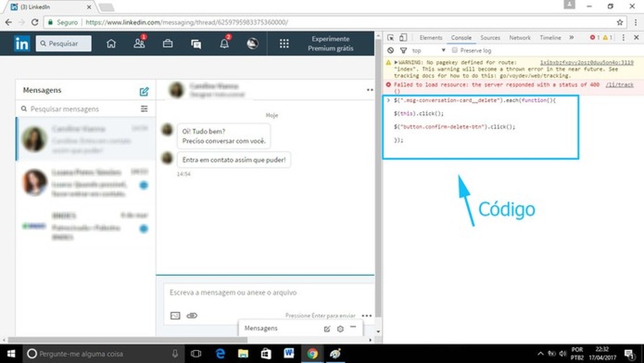Click the page vertical scrollbar
The width and height of the screenshot is (644, 363).
click(378, 177)
